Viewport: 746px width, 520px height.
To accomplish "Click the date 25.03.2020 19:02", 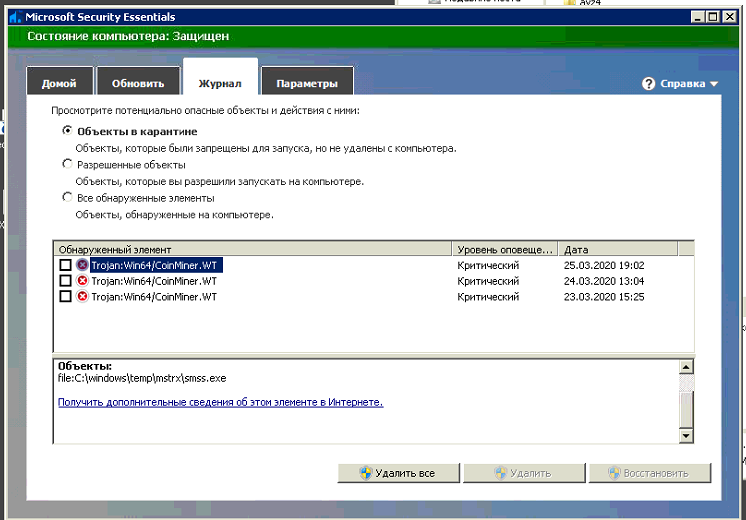I will pos(604,265).
